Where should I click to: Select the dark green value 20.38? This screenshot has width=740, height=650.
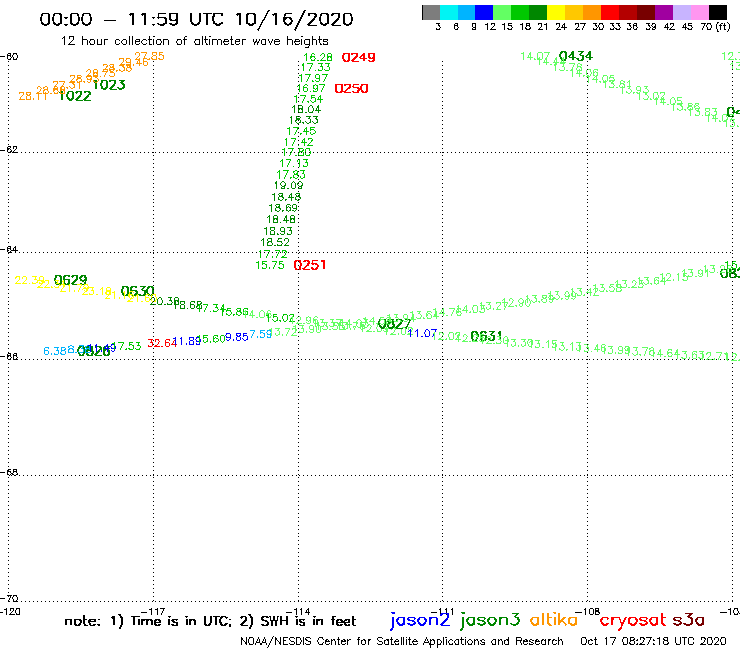(164, 301)
